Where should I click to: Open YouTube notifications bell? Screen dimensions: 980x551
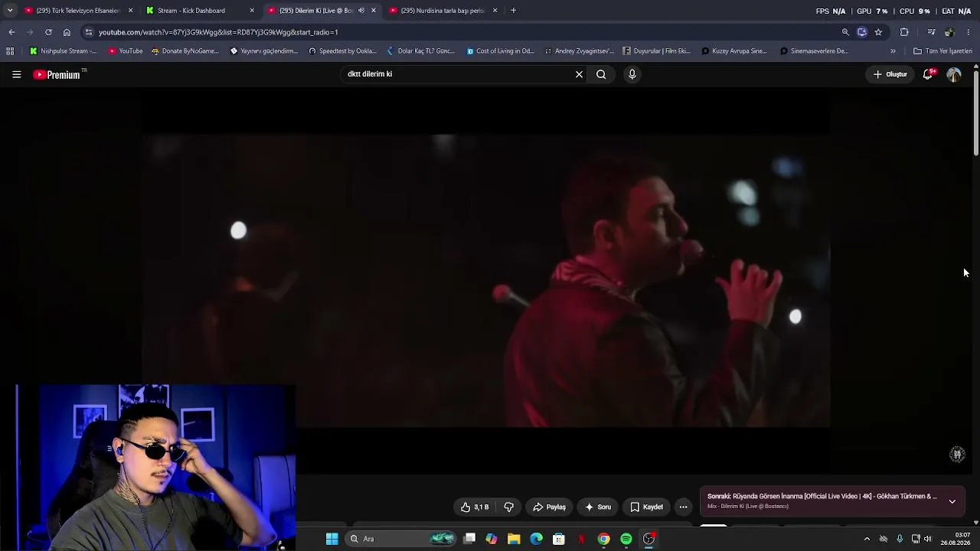(x=928, y=74)
